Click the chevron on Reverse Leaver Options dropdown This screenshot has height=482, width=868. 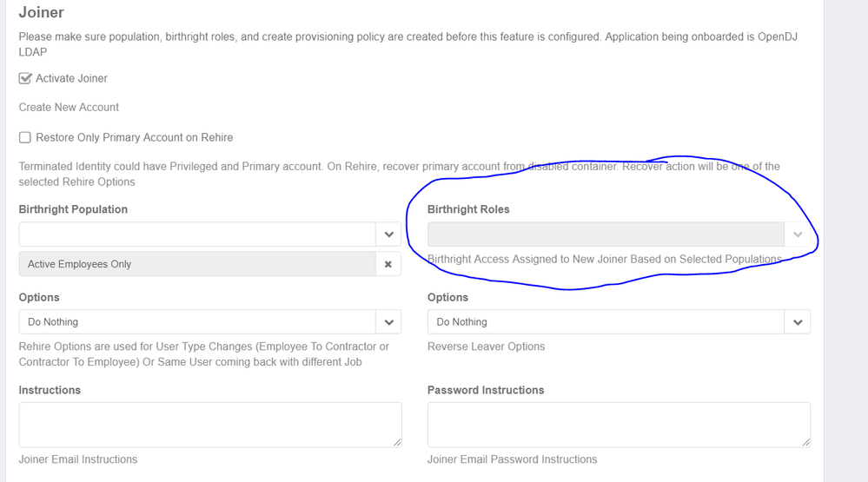pyautogui.click(x=798, y=322)
